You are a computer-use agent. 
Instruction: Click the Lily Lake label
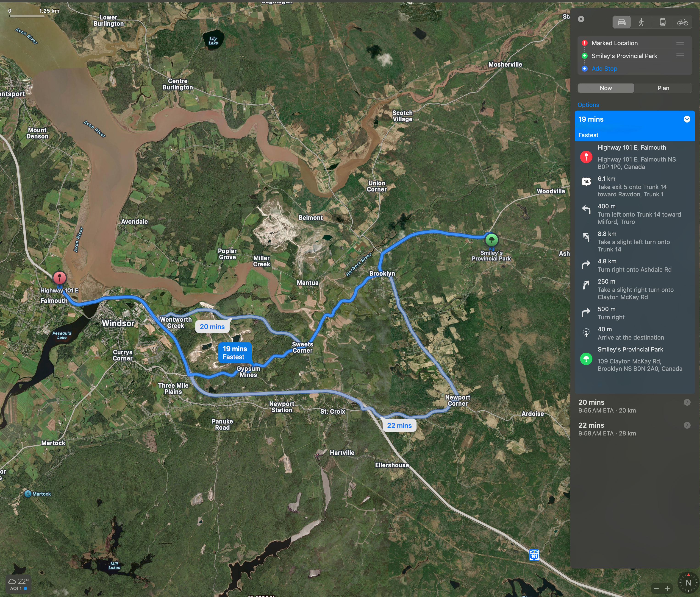tap(213, 41)
